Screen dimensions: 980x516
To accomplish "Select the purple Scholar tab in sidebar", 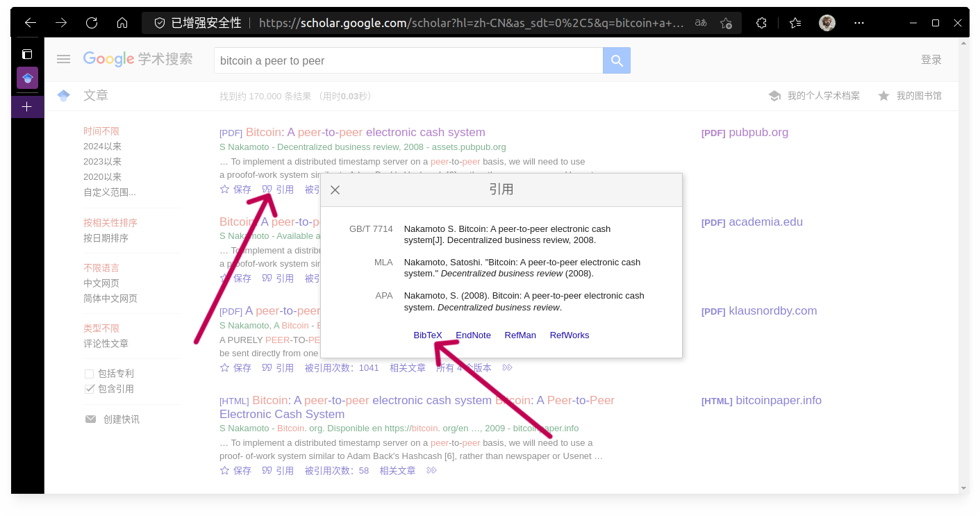I will point(27,78).
